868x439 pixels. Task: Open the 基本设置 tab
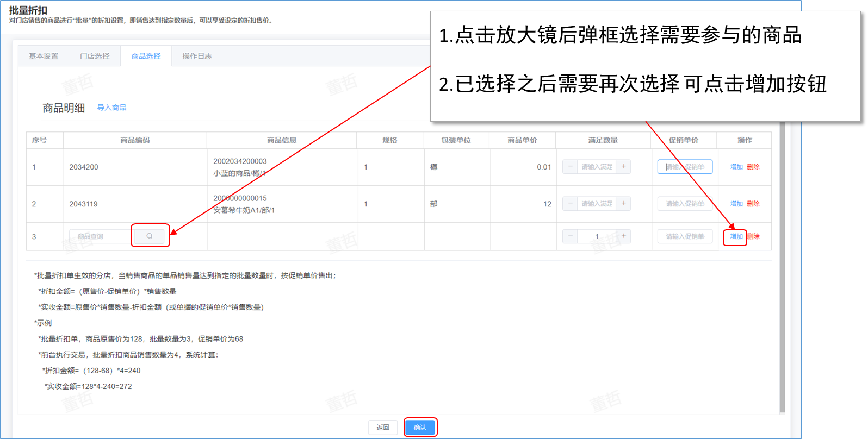tap(44, 56)
